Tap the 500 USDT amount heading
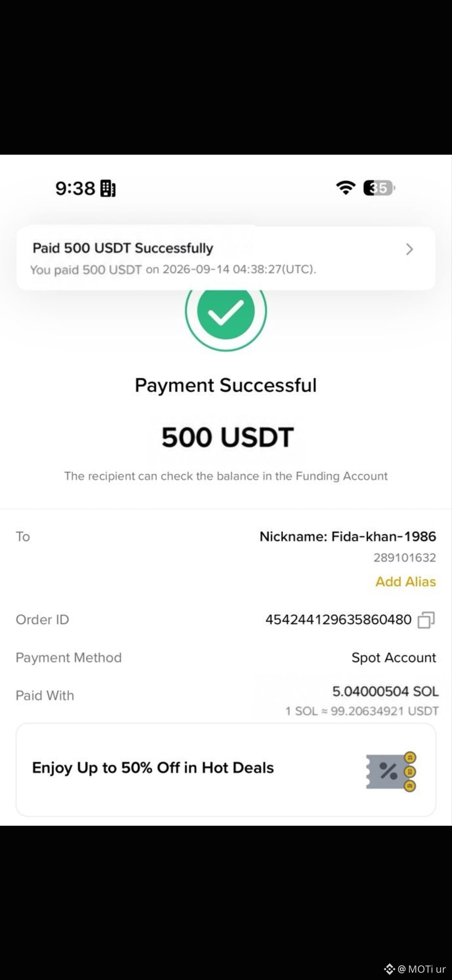The image size is (452, 980). pos(228,437)
